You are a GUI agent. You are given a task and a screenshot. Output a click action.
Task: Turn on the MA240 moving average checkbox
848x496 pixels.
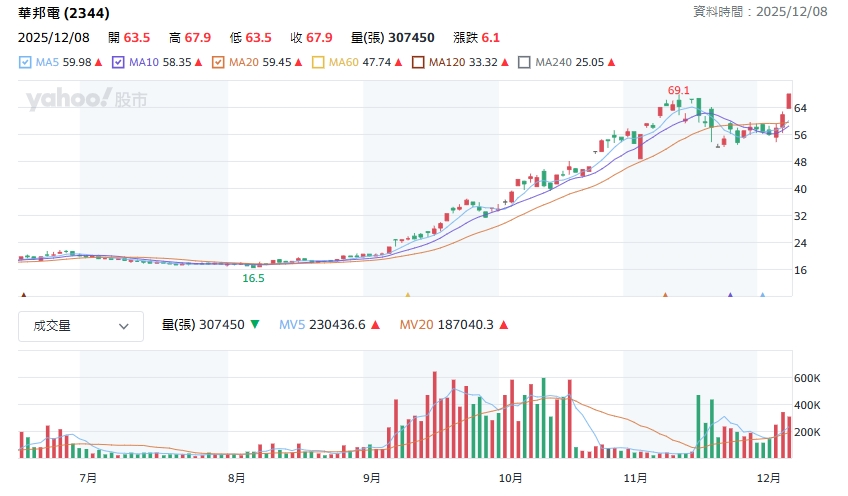(x=524, y=62)
